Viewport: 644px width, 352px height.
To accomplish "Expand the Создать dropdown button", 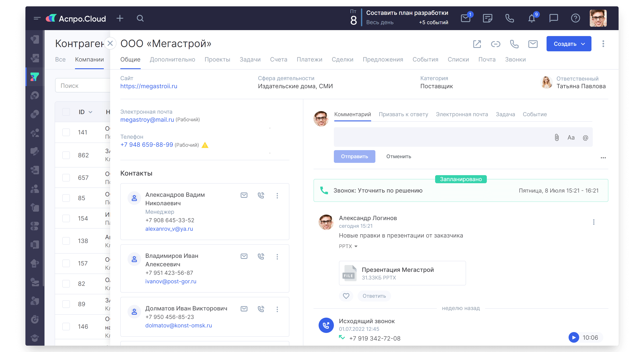I will (x=569, y=44).
